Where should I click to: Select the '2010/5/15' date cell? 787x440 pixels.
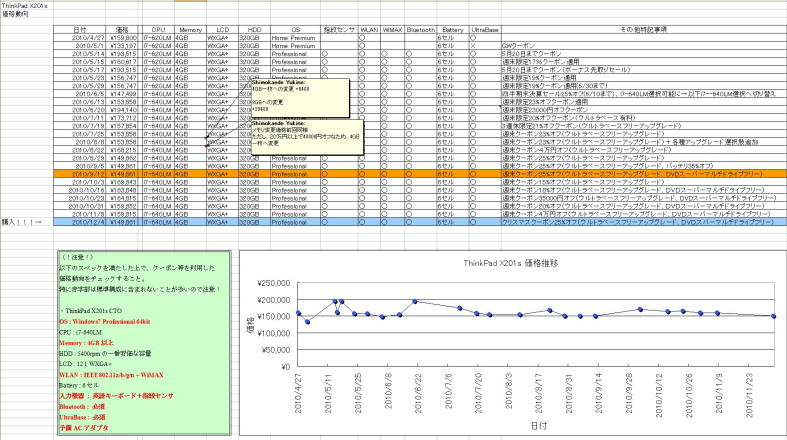79,62
